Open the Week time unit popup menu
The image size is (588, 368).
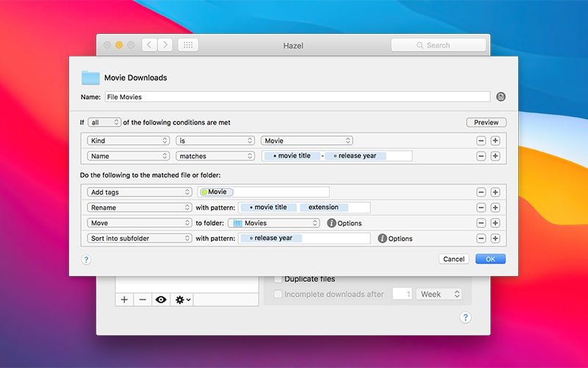(439, 294)
